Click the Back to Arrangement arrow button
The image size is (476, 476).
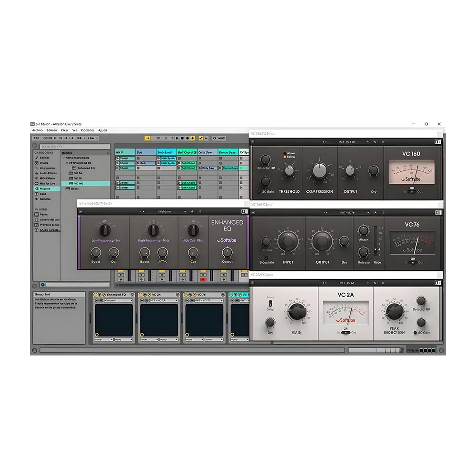point(206,138)
